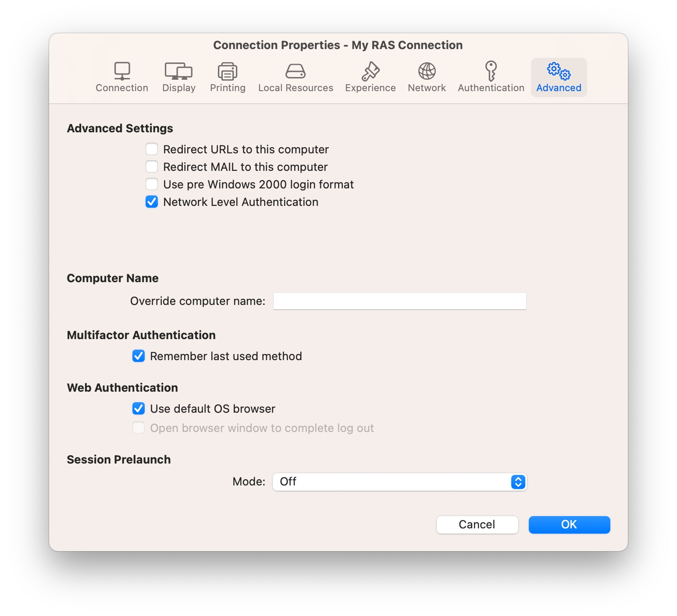Enable Redirect URLs to this computer
The width and height of the screenshot is (677, 616).
coord(152,149)
